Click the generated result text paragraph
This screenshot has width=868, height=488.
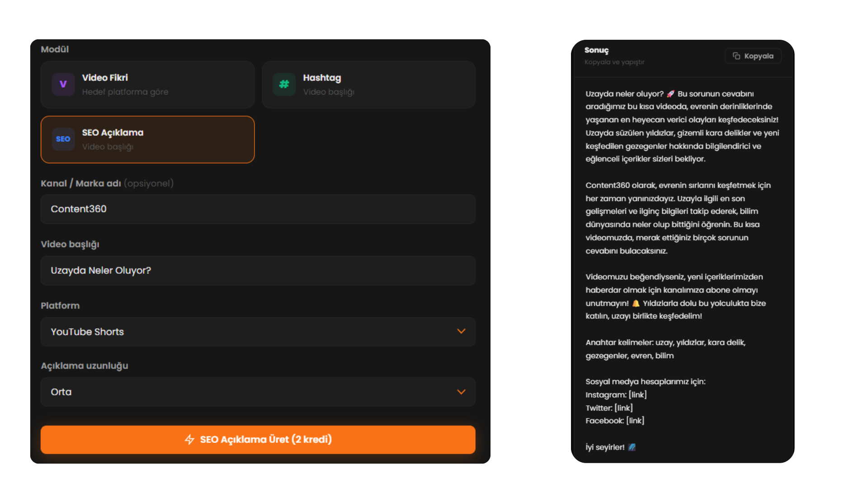(682, 218)
